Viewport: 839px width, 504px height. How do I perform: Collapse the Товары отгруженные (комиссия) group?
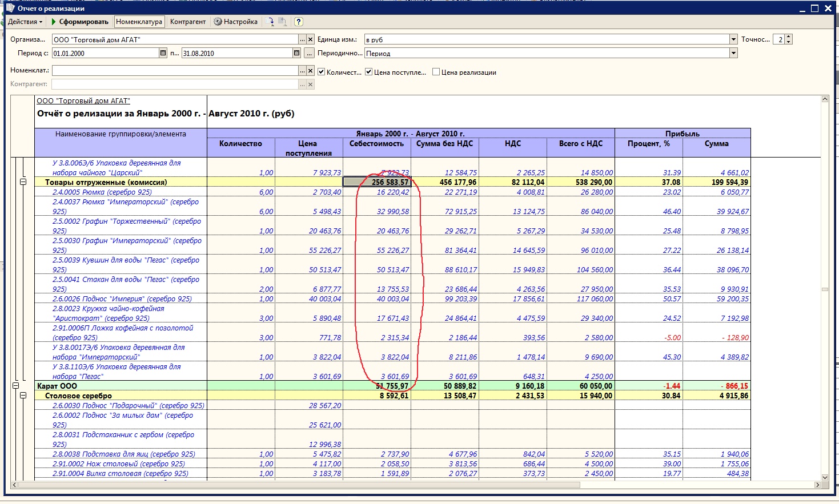(x=23, y=182)
